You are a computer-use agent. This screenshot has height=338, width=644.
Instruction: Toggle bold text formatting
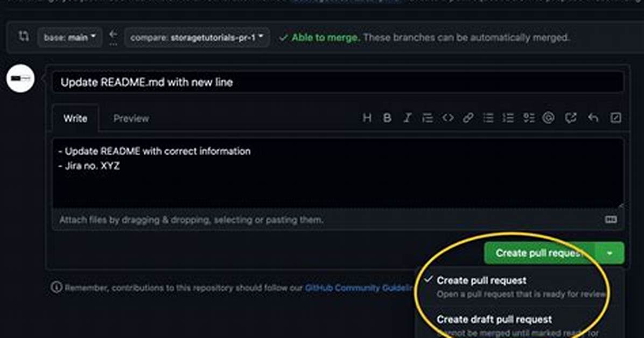point(387,118)
